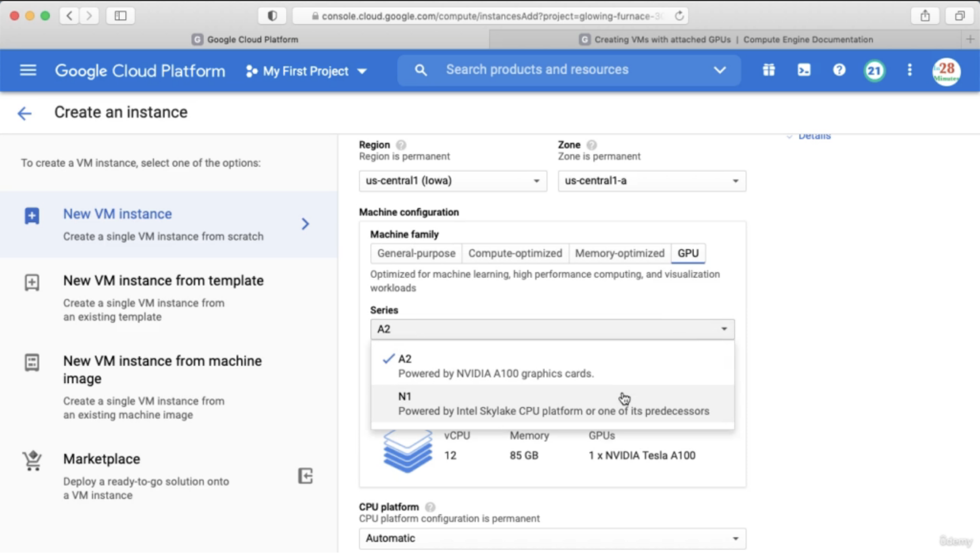Switch to Compute-optimized machine family

click(x=515, y=253)
